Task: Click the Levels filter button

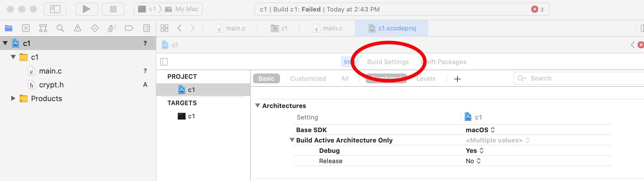Action: tap(425, 78)
